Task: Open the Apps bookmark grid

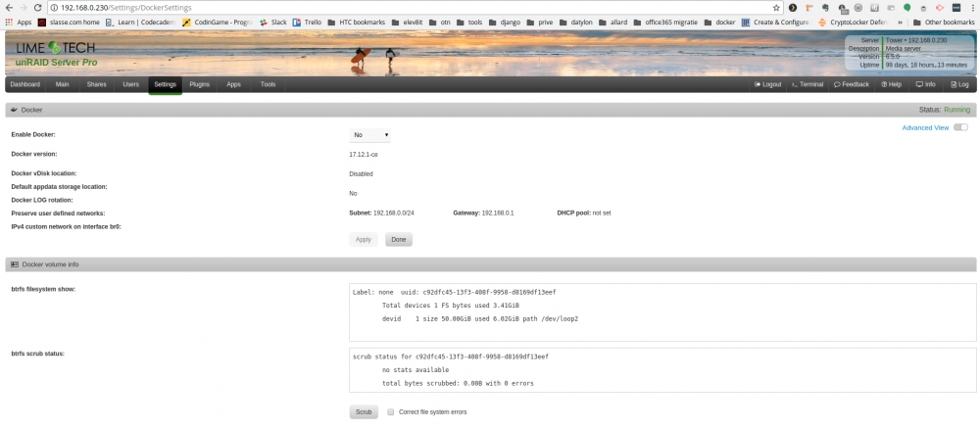Action: (19, 22)
